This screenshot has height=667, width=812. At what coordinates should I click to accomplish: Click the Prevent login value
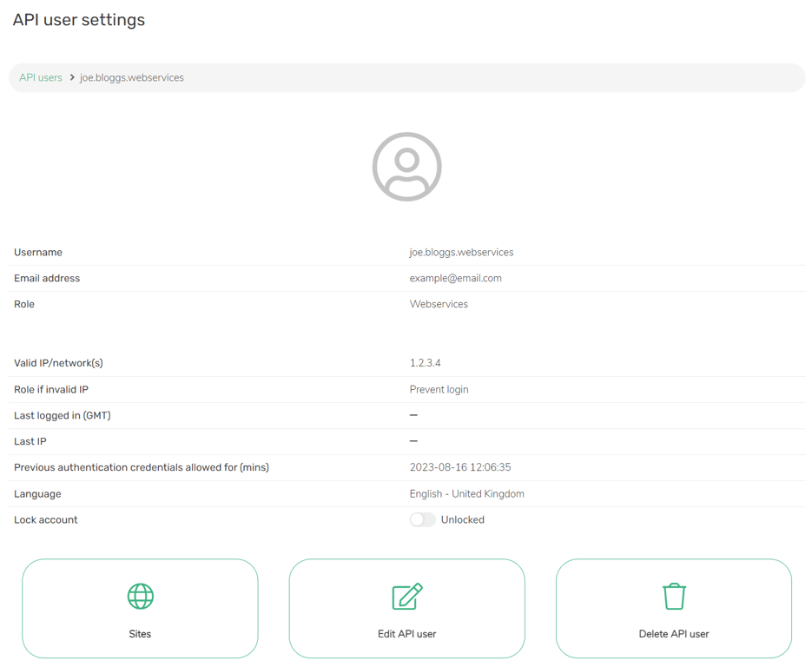pyautogui.click(x=439, y=389)
